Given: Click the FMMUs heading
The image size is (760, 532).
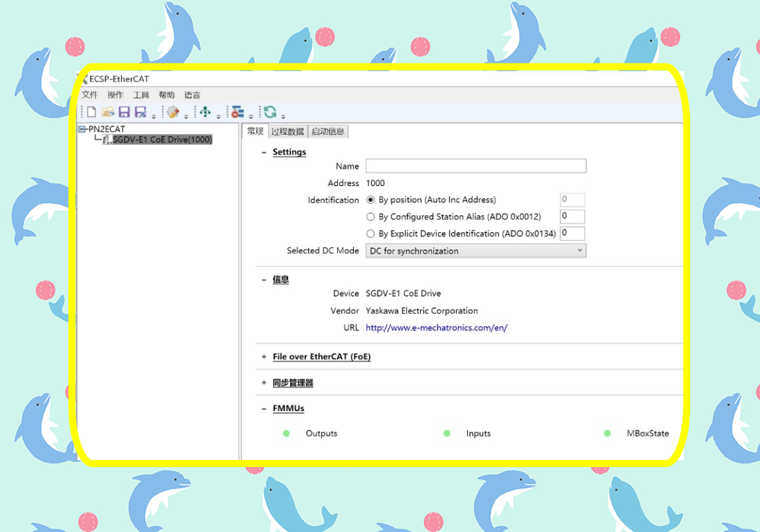Looking at the screenshot, I should (288, 408).
